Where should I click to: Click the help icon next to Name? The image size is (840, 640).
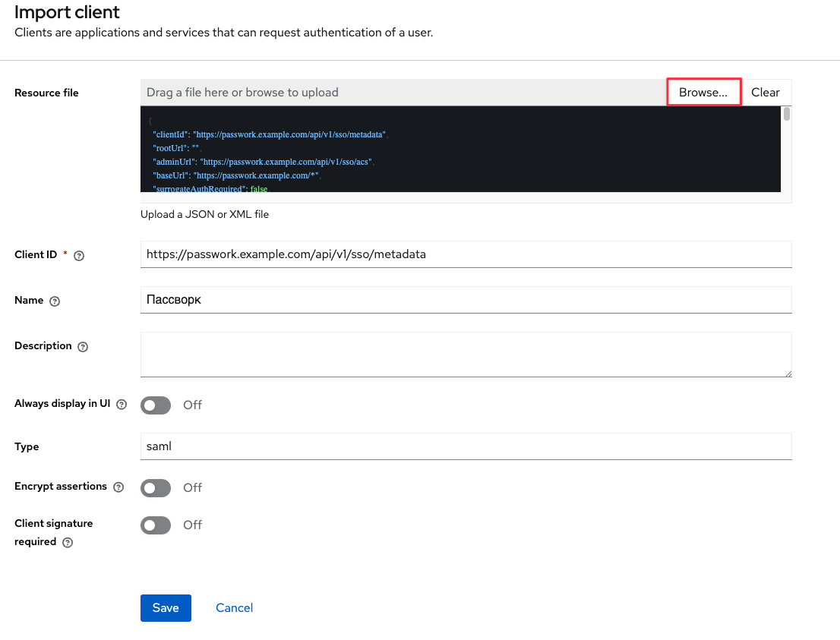(x=55, y=301)
